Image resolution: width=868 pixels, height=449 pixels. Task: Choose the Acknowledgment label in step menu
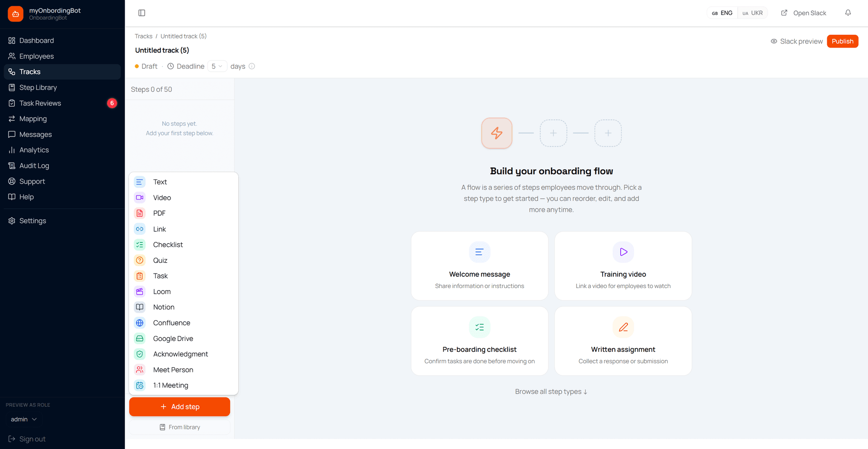(x=180, y=354)
